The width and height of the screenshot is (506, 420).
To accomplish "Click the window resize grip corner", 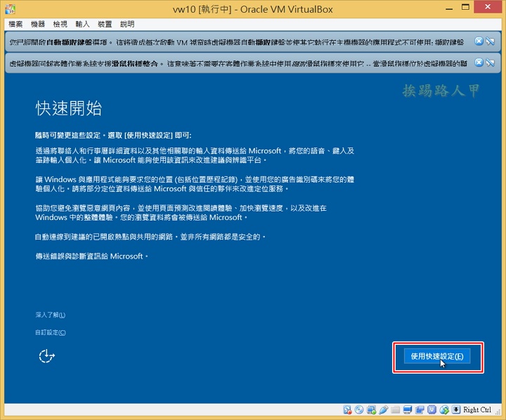I will tap(498, 412).
